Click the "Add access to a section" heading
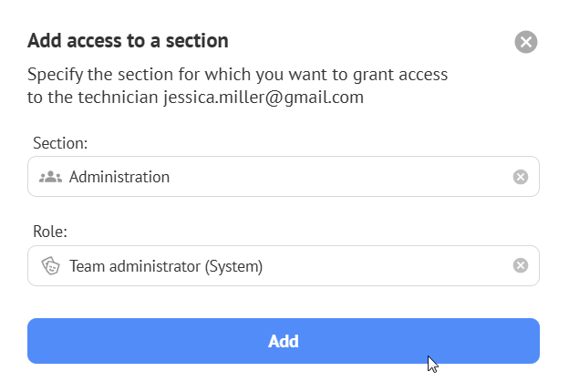This screenshot has height=392, width=569. (x=128, y=41)
